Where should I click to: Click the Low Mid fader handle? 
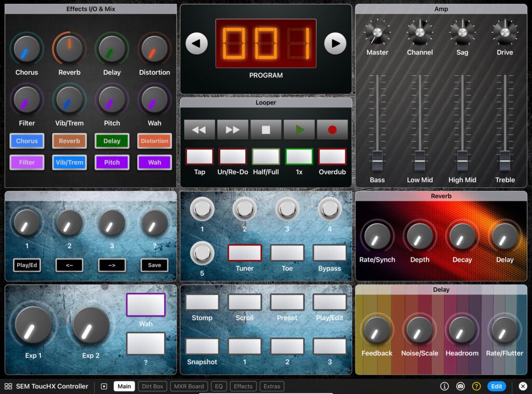coord(420,161)
